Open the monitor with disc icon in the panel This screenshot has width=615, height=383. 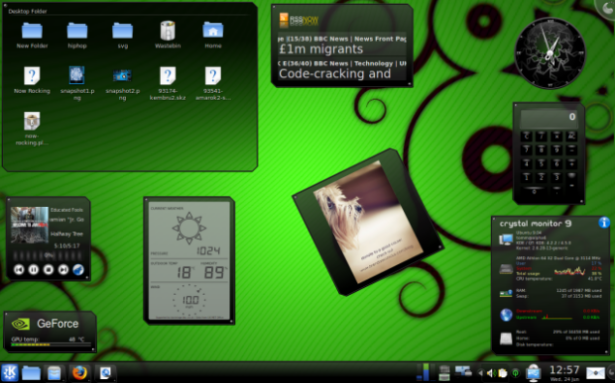[x=533, y=373]
